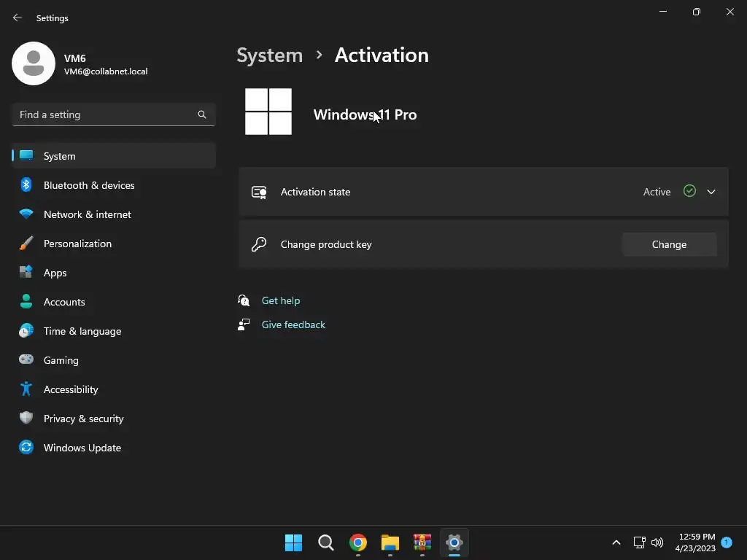
Task: Click the Accessibility figure icon
Action: pyautogui.click(x=26, y=389)
